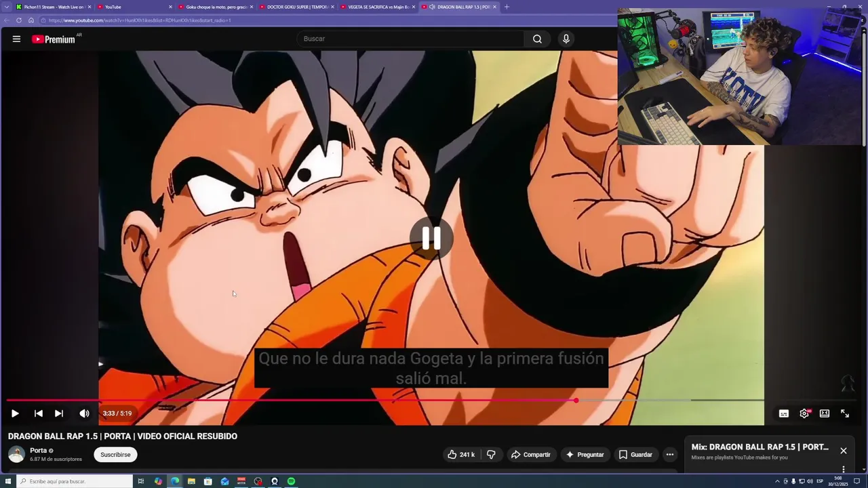Click the Windows taskbar search box

73,481
